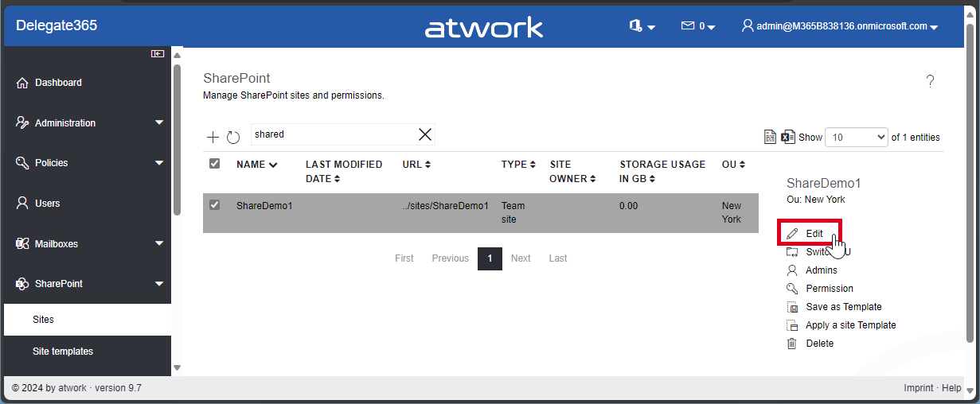Click the main page vertical scrollbar
Viewport: 980px width, 404px height.
point(969,183)
